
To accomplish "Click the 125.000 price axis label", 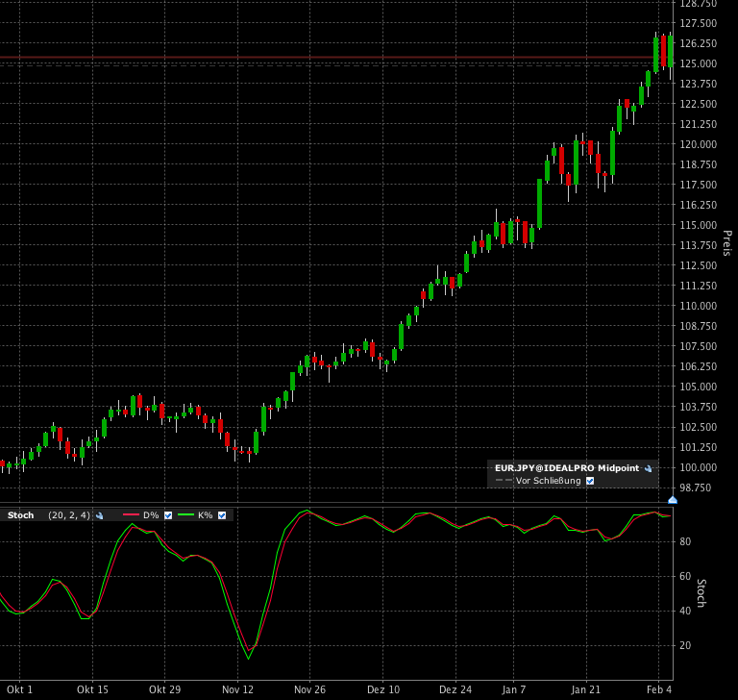I will point(698,63).
